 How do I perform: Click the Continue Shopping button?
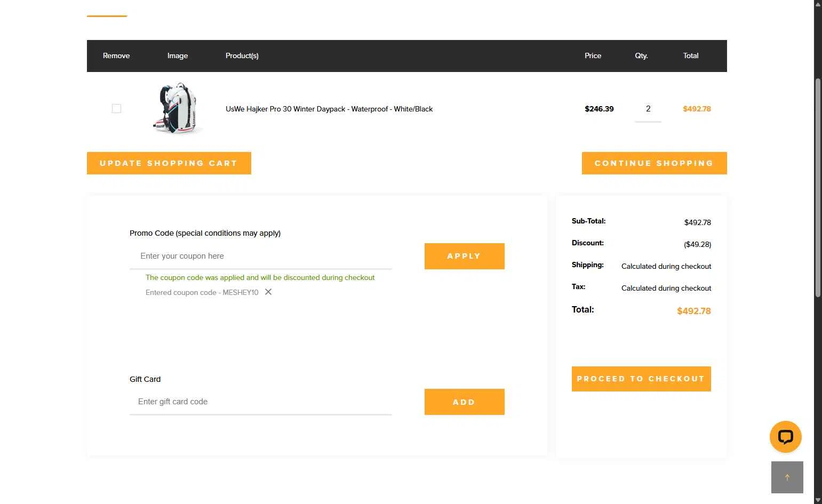pos(654,163)
